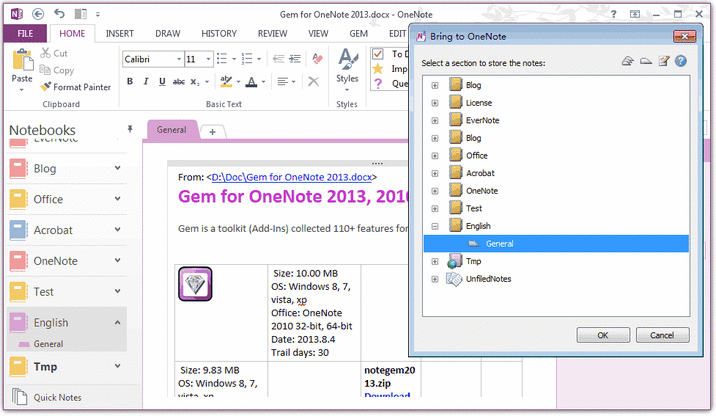Select General section in dialog tree
Viewport: 716px width, 416px height.
click(556, 244)
